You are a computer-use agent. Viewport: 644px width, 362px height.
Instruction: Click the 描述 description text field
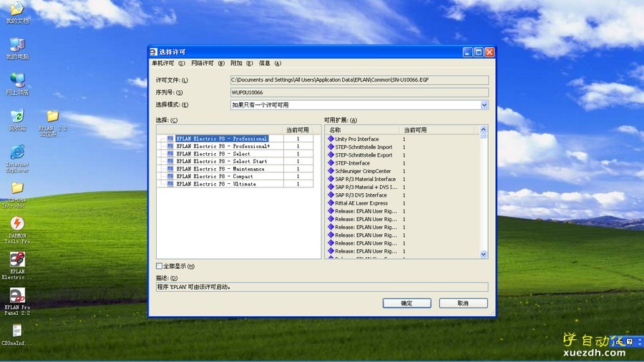click(x=322, y=287)
